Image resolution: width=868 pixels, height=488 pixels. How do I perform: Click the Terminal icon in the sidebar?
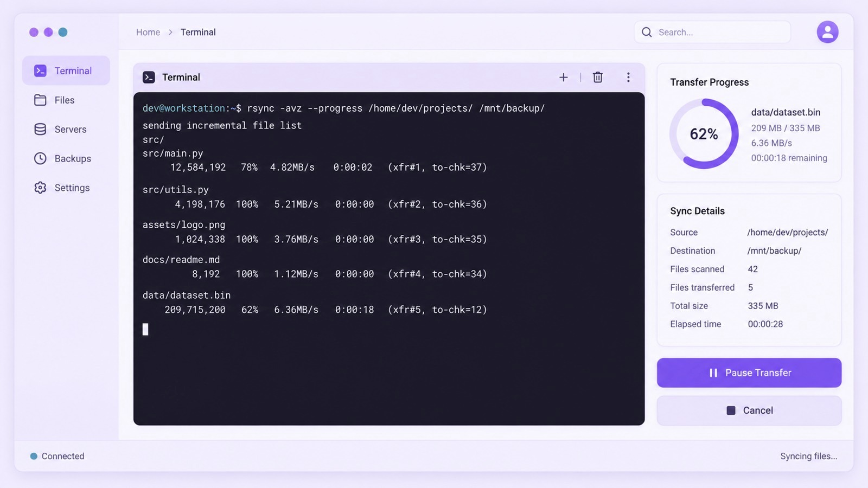(40, 70)
